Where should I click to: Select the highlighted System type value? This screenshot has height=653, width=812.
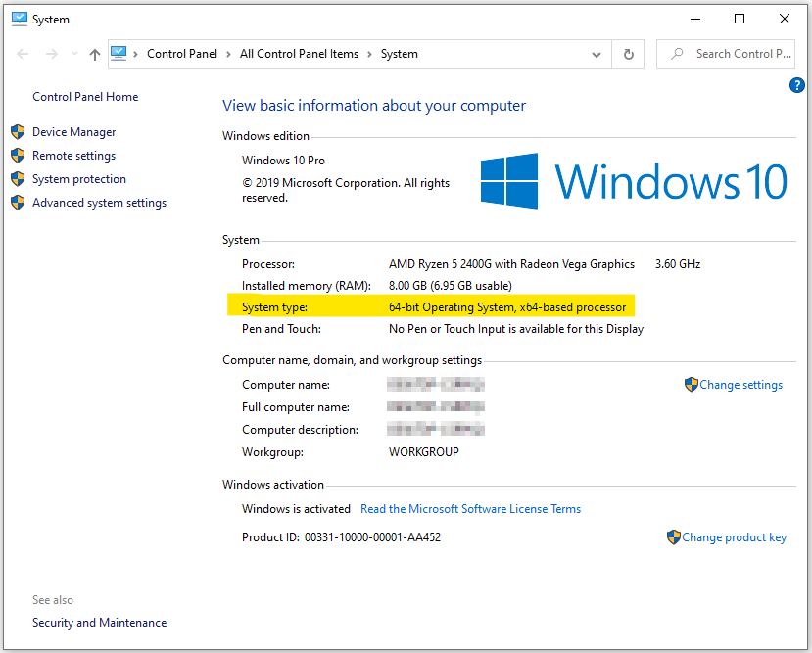[x=507, y=307]
